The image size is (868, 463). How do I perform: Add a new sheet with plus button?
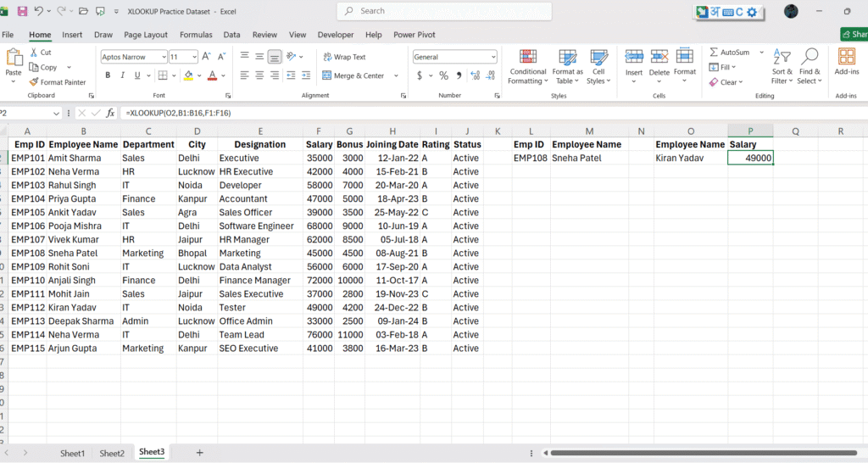199,453
